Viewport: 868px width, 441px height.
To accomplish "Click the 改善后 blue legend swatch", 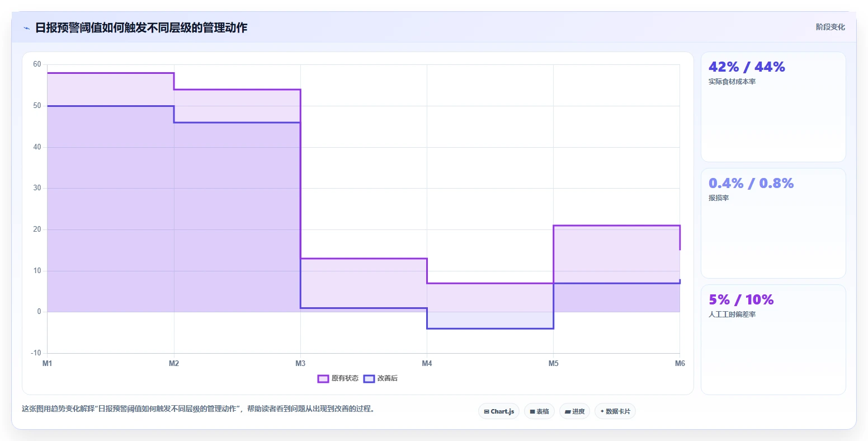I will click(x=369, y=379).
